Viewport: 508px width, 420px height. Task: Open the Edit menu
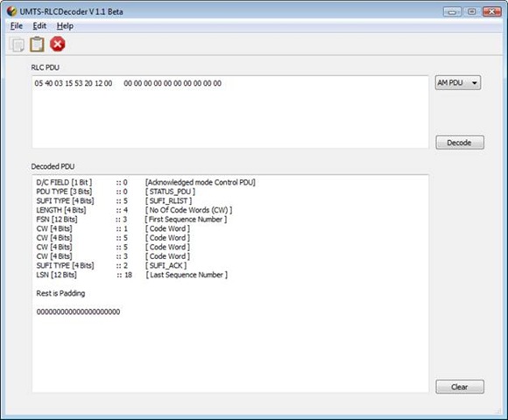pyautogui.click(x=39, y=26)
